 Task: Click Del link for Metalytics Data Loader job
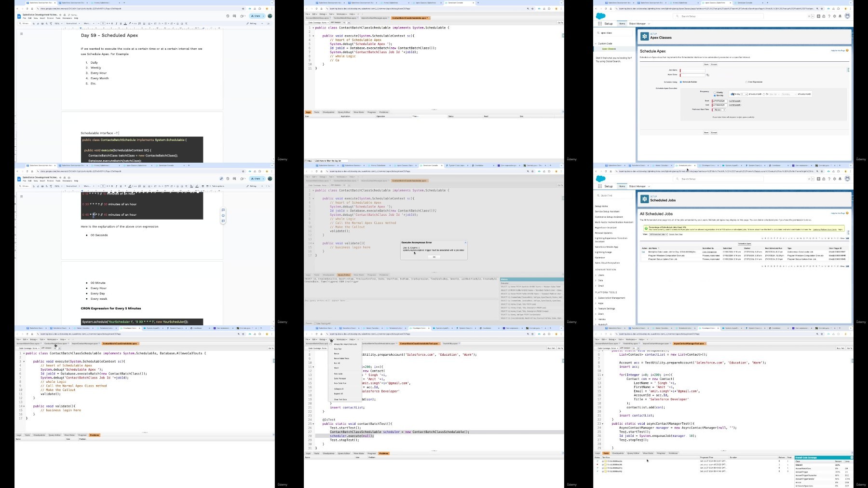coord(643,252)
